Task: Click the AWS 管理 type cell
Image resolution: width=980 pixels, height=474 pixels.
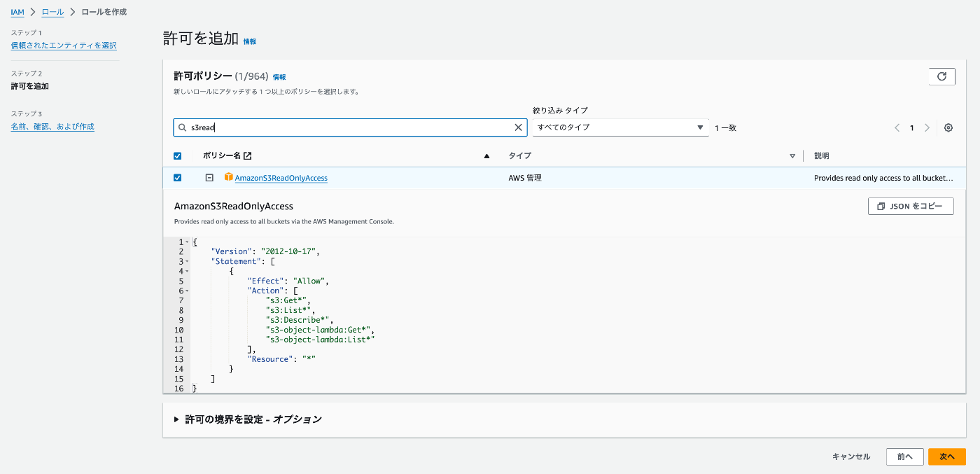Action: point(525,178)
